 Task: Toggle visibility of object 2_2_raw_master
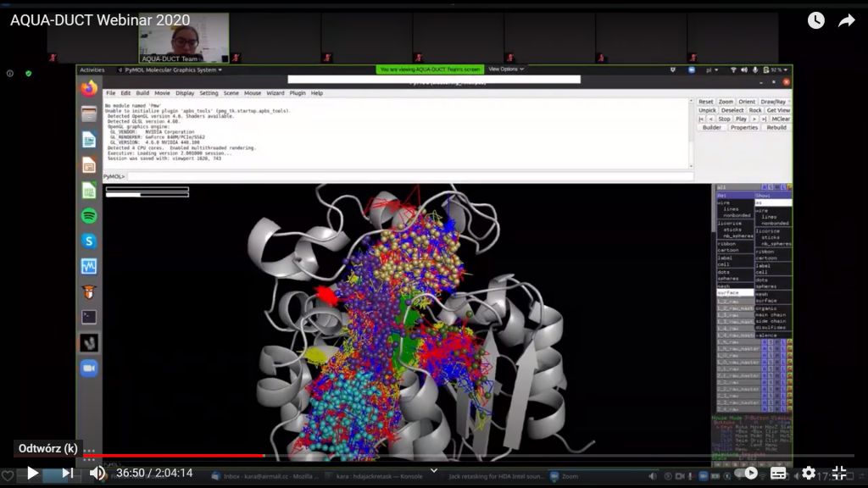coord(739,389)
